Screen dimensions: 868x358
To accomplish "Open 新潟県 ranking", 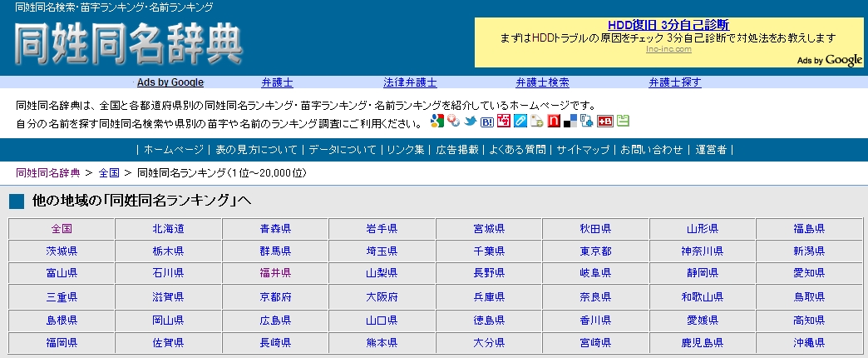I will coord(809,251).
